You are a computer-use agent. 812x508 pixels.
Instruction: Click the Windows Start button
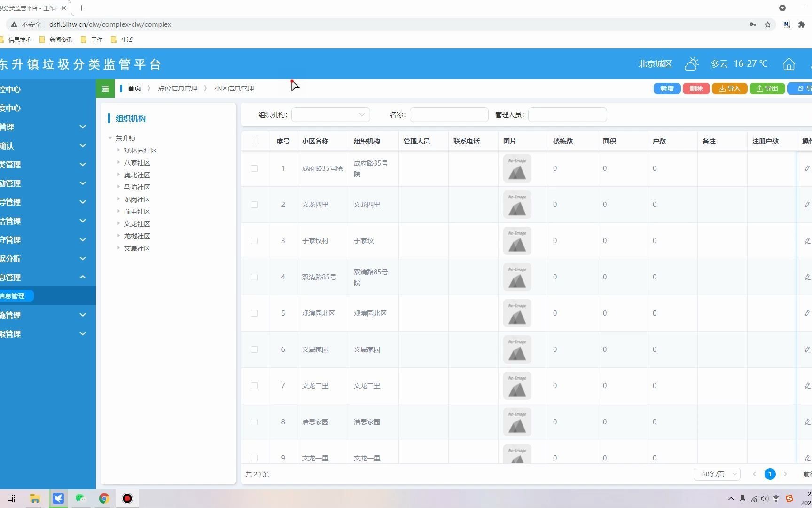(x=11, y=498)
